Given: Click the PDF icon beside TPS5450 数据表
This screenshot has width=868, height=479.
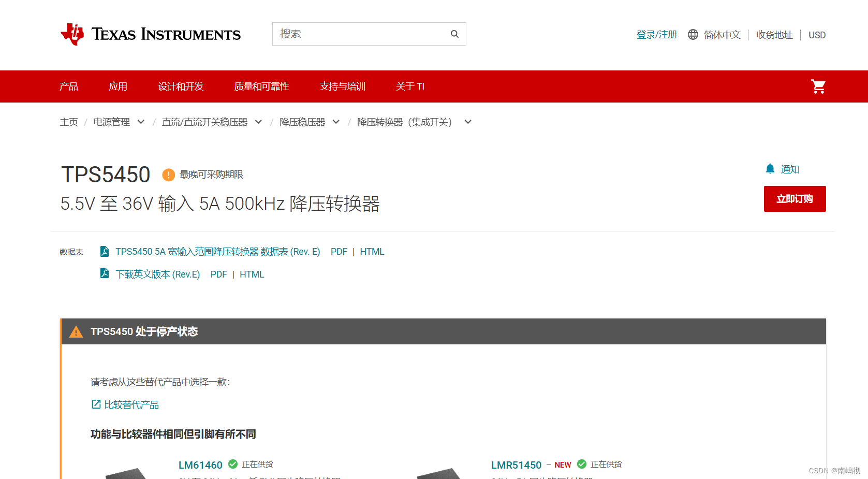Looking at the screenshot, I should coord(104,251).
